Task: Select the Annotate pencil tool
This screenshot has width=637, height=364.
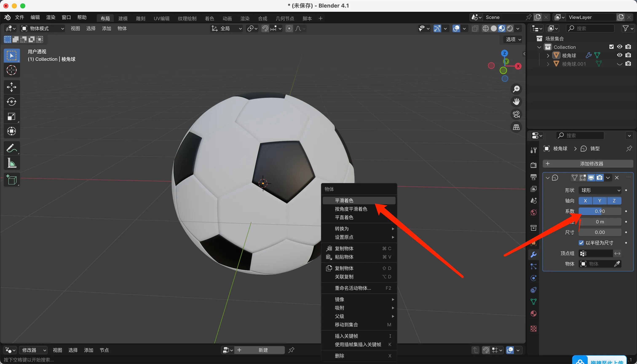Action: (x=12, y=148)
